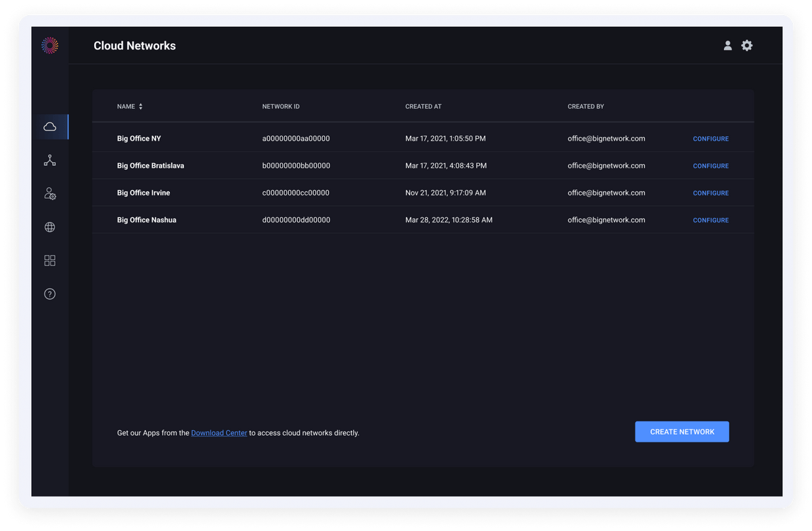Configure the Big Office Irvine network
812x531 pixels.
tap(710, 193)
